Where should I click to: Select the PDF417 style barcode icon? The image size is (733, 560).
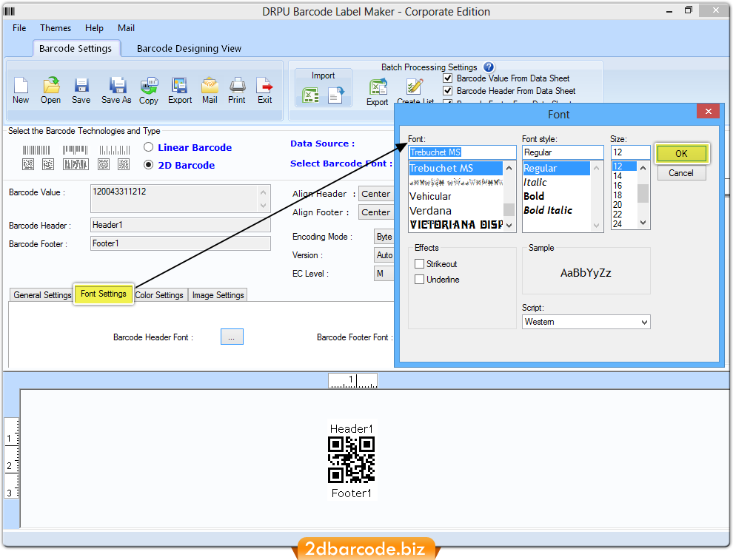coord(76,164)
